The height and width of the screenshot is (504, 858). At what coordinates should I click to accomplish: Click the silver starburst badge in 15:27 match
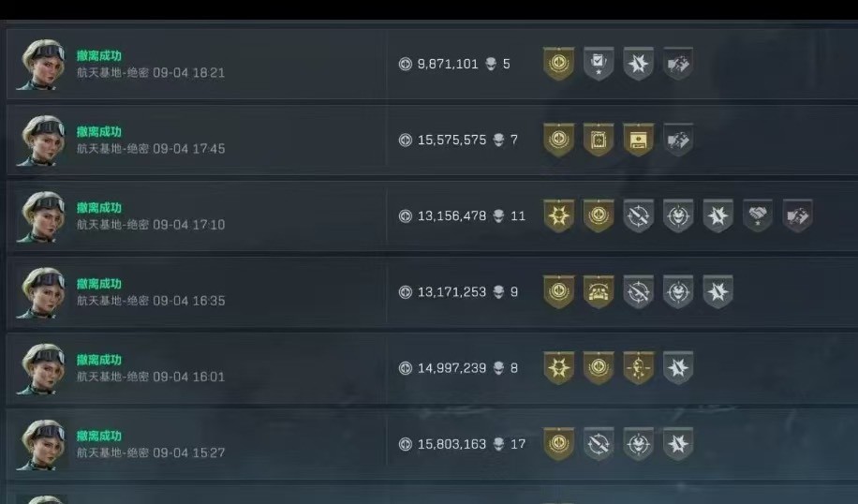click(x=678, y=444)
